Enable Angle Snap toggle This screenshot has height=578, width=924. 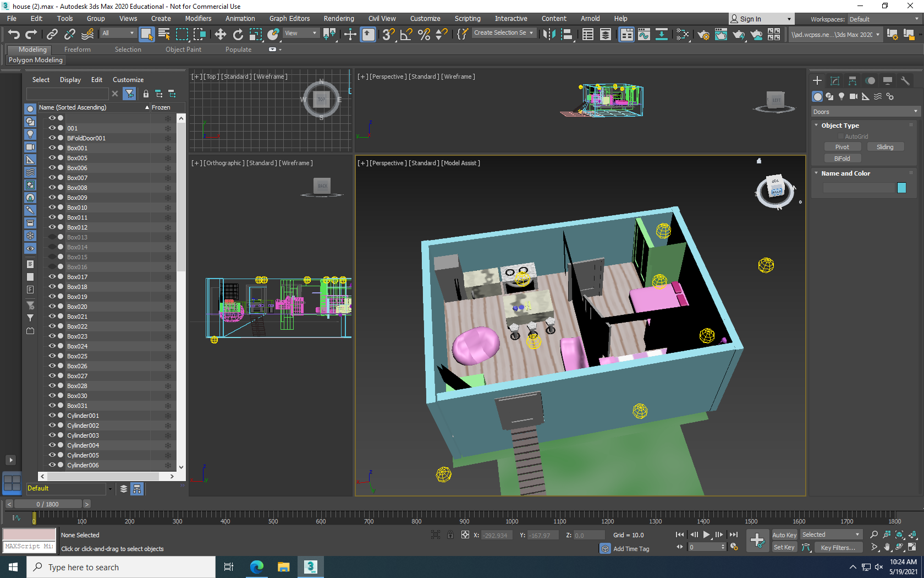pyautogui.click(x=405, y=35)
